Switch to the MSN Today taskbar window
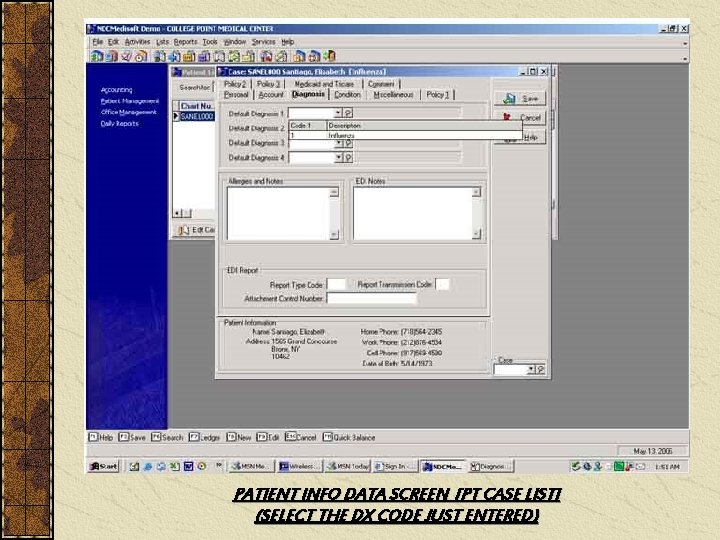The image size is (720, 540). tap(347, 467)
